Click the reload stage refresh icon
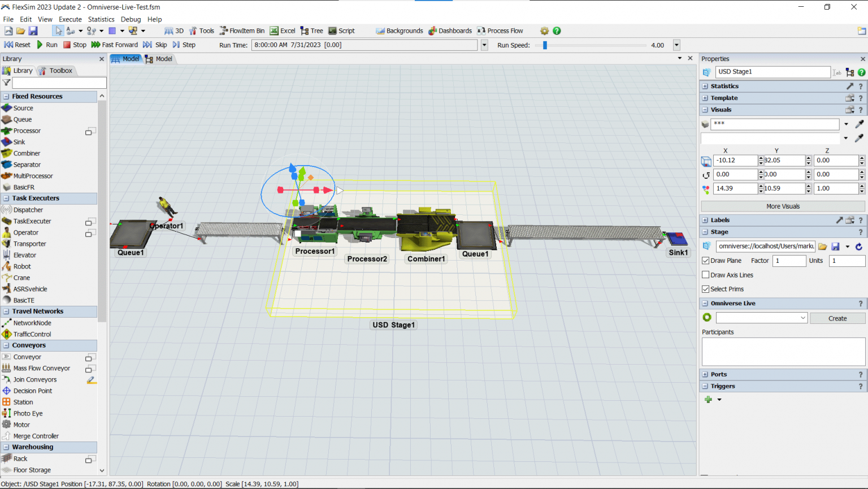 point(859,246)
